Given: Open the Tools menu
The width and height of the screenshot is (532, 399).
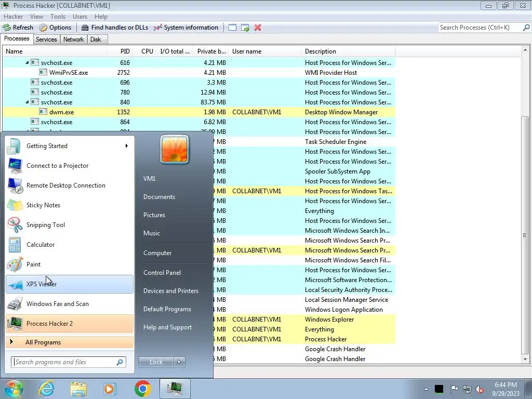Looking at the screenshot, I should [58, 16].
